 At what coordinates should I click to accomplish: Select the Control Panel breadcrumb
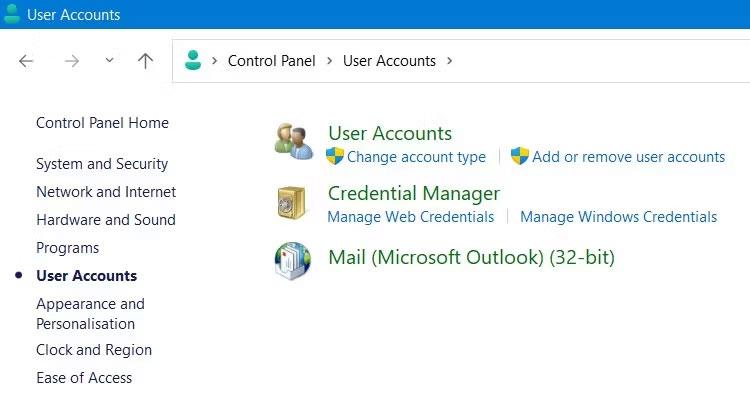pyautogui.click(x=271, y=61)
